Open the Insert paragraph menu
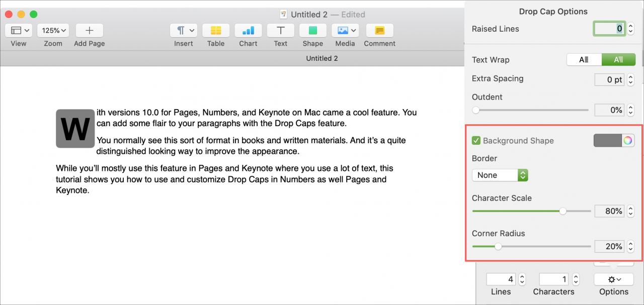The height and width of the screenshot is (305, 644). coord(184,30)
